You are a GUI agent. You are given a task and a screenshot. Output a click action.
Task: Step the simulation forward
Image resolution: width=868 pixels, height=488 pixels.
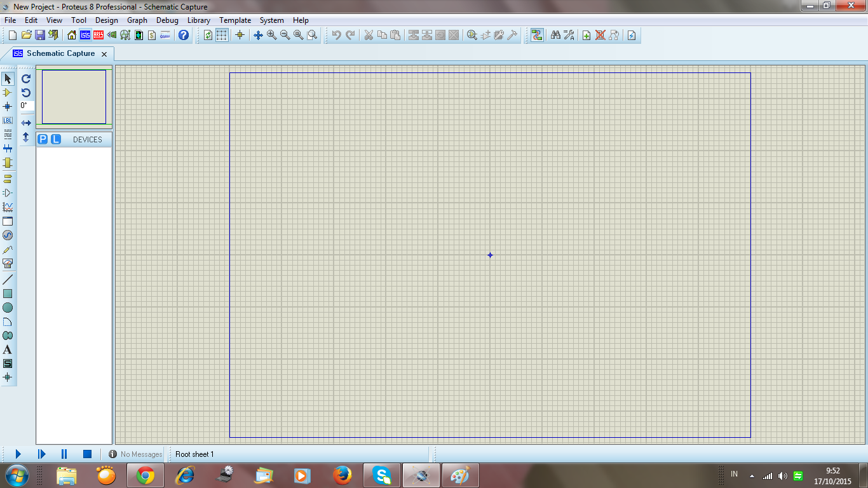[41, 454]
